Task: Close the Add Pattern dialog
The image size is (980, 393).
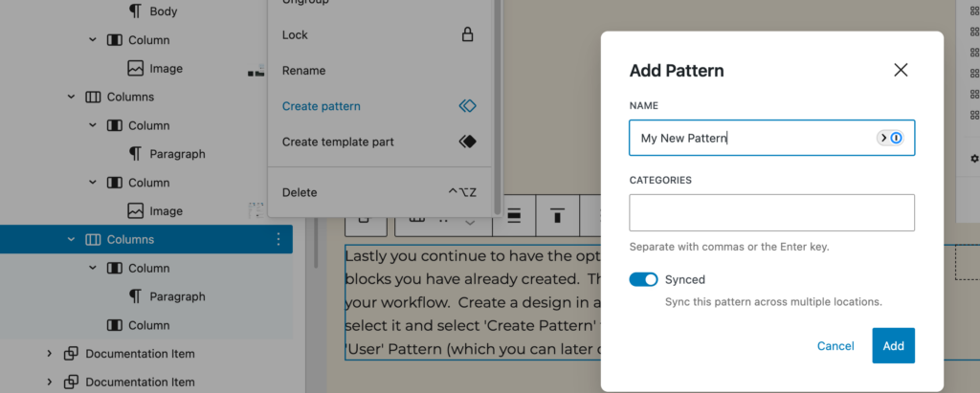Action: (x=900, y=70)
